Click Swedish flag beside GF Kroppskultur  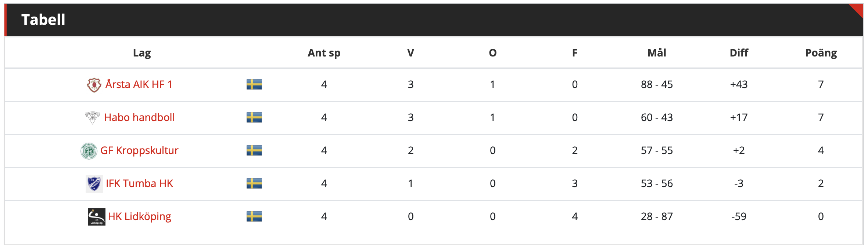click(254, 150)
